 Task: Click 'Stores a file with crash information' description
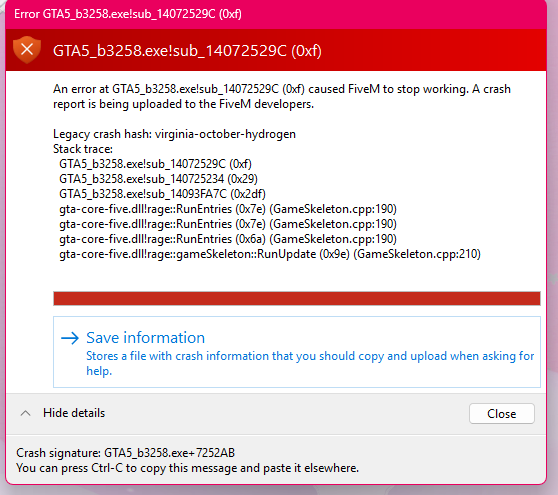click(x=310, y=363)
